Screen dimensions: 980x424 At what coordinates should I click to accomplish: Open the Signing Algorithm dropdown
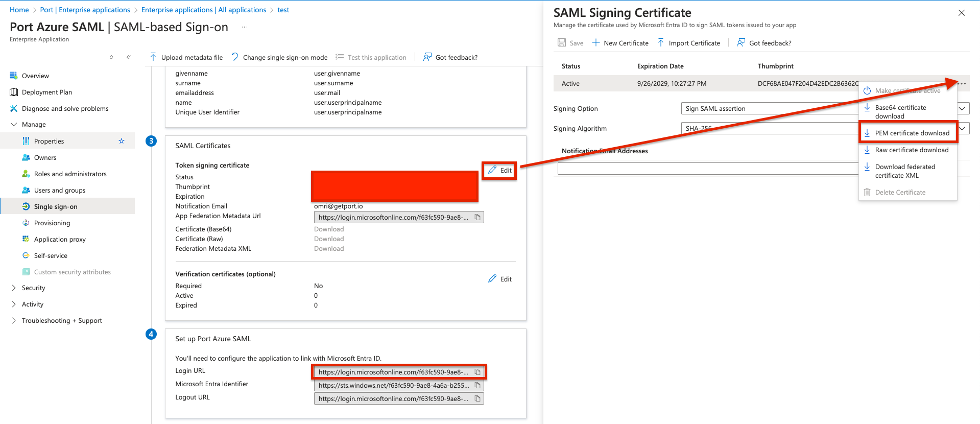[824, 128]
